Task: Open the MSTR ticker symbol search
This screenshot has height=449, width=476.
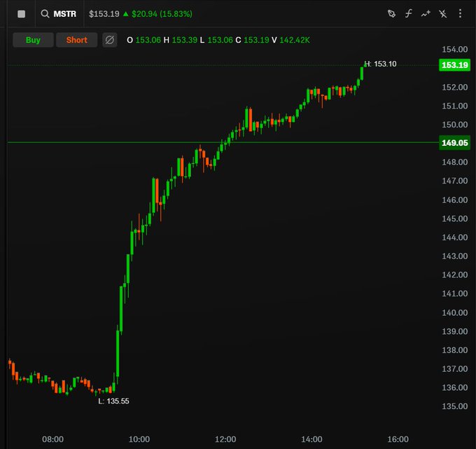Action: (x=64, y=14)
